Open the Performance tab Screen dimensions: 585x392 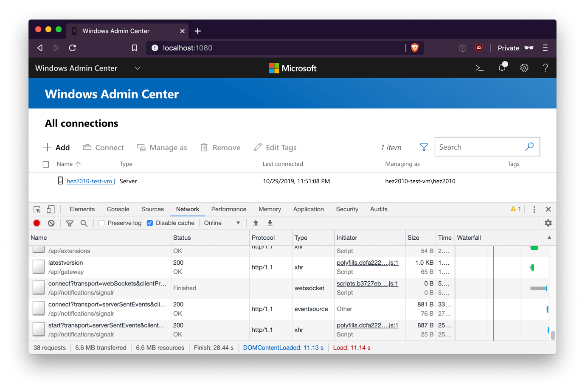coord(229,209)
